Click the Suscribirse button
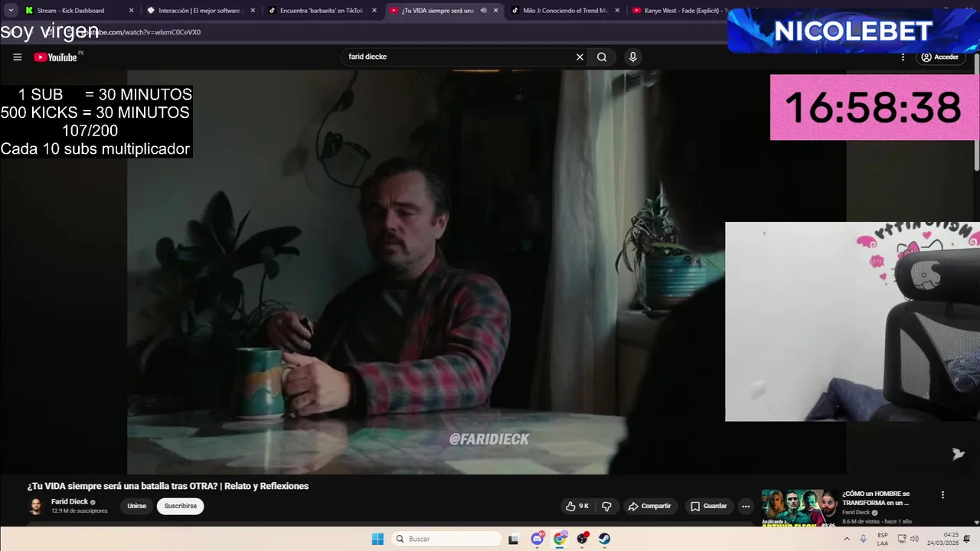The width and height of the screenshot is (980, 551). [x=181, y=506]
